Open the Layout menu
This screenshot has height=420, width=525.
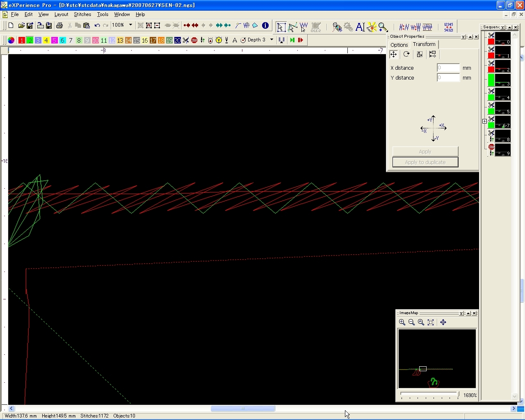tap(62, 14)
